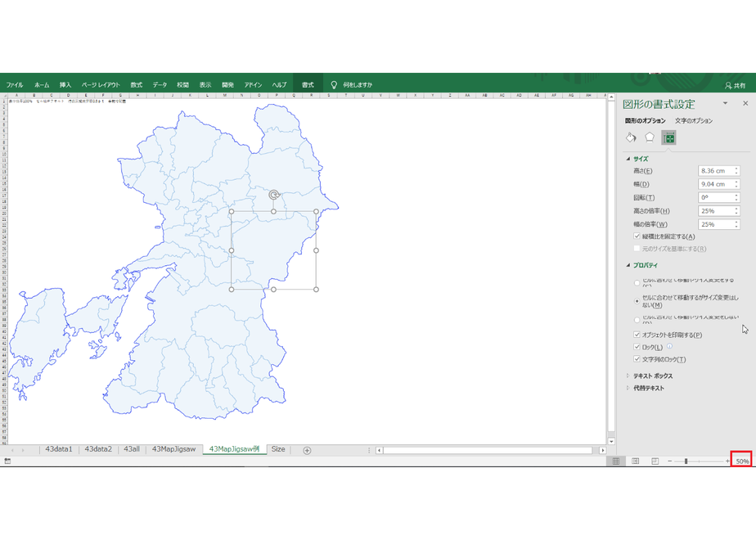The width and height of the screenshot is (756, 540).
Task: Open the ホーム ribbon tab
Action: 42,85
